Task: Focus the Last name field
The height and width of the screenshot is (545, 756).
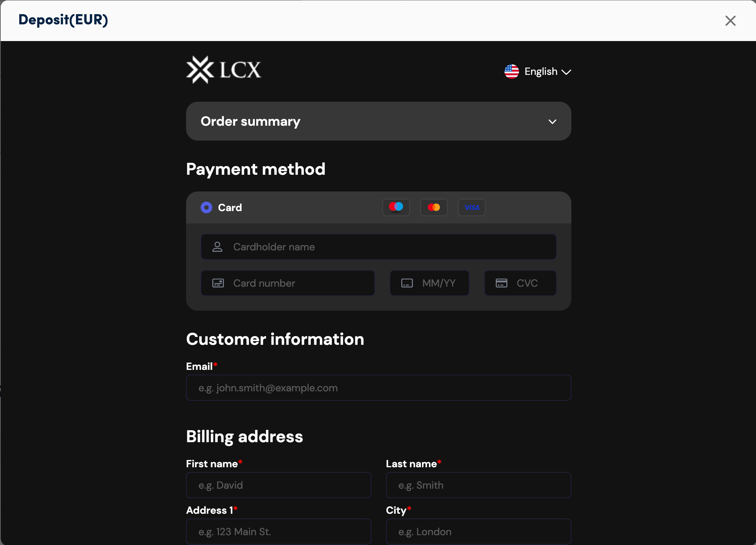Action: (x=478, y=485)
